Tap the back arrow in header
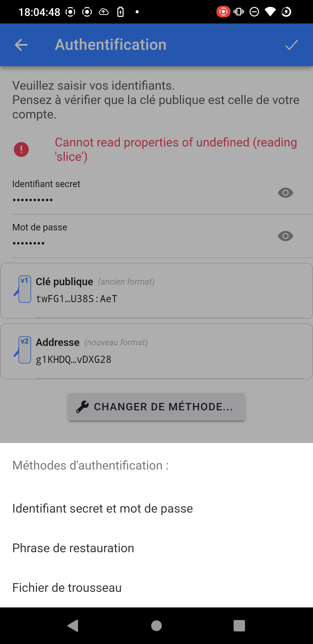This screenshot has height=644, width=313. (x=21, y=45)
